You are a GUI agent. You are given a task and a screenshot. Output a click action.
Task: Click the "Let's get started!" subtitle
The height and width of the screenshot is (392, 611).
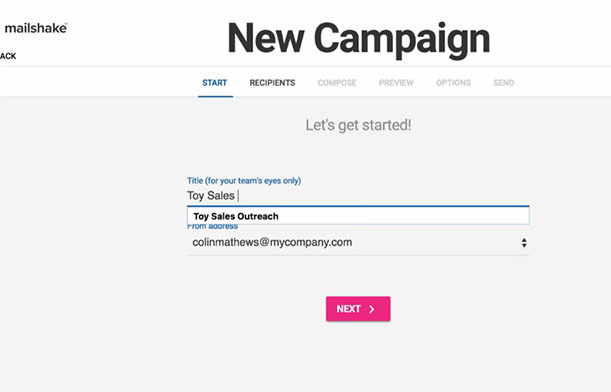(x=358, y=125)
